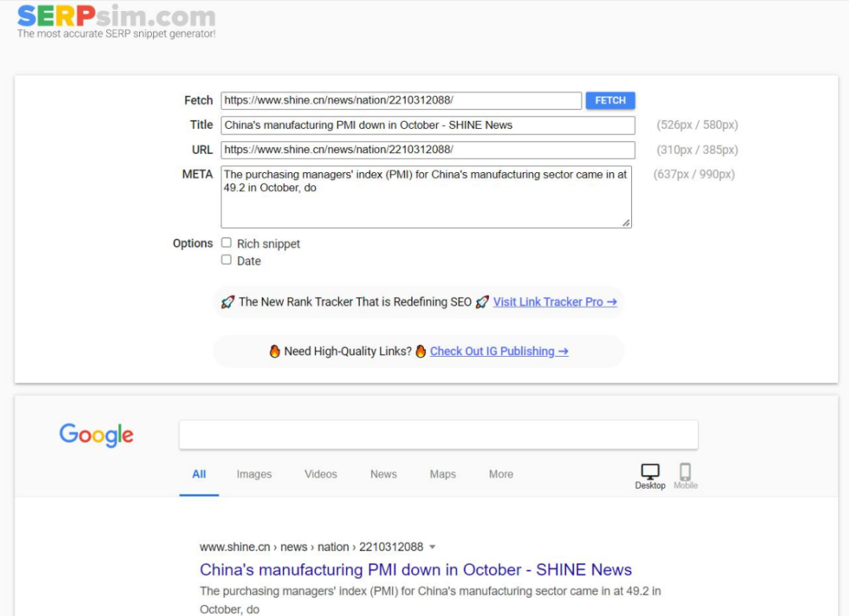This screenshot has width=849, height=616.
Task: Open the Check Out IG Publishing link
Action: (x=498, y=351)
